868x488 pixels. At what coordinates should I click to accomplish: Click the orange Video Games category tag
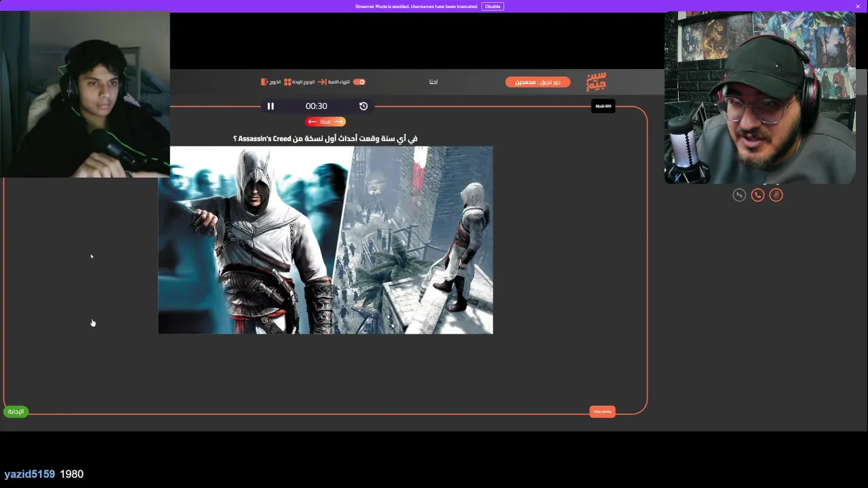point(602,411)
